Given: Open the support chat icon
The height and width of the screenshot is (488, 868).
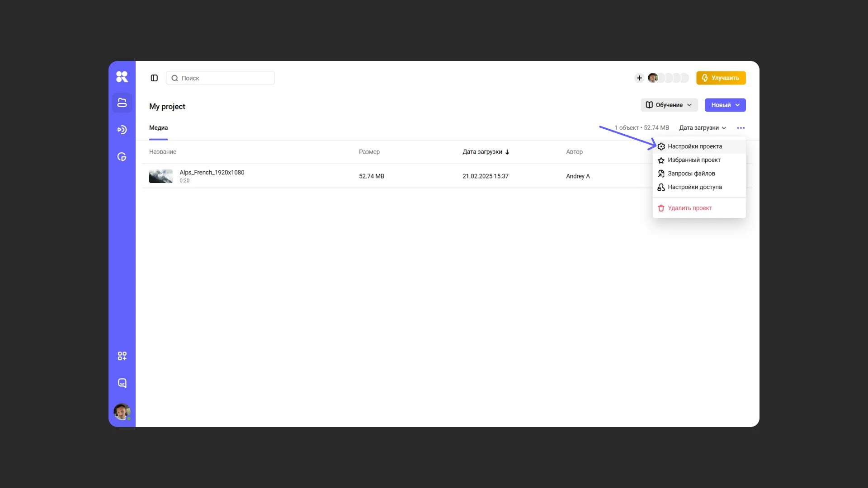Looking at the screenshot, I should [x=122, y=383].
